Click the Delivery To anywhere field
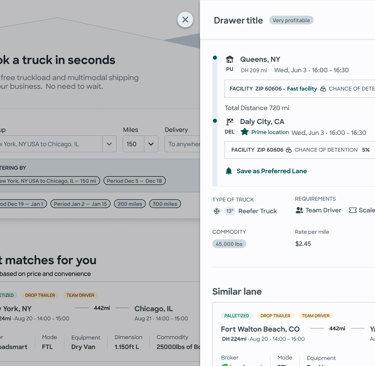The image size is (375, 366). coord(182,144)
